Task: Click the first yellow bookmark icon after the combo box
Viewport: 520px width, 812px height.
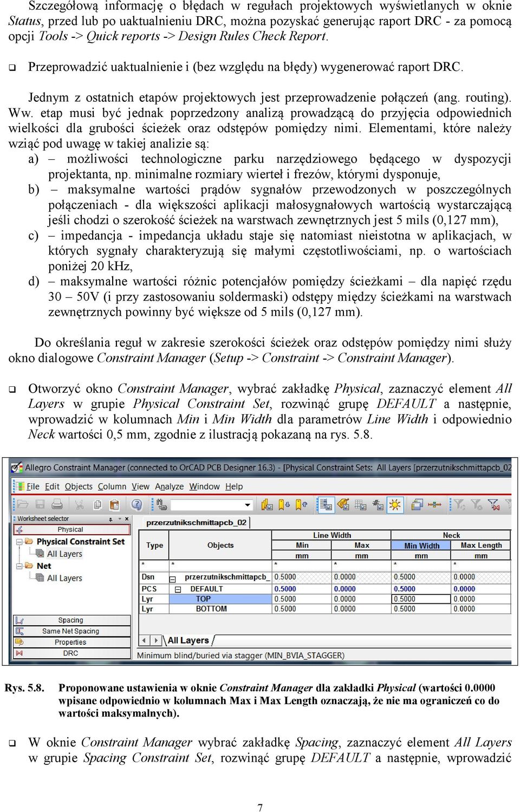Action: 267,504
